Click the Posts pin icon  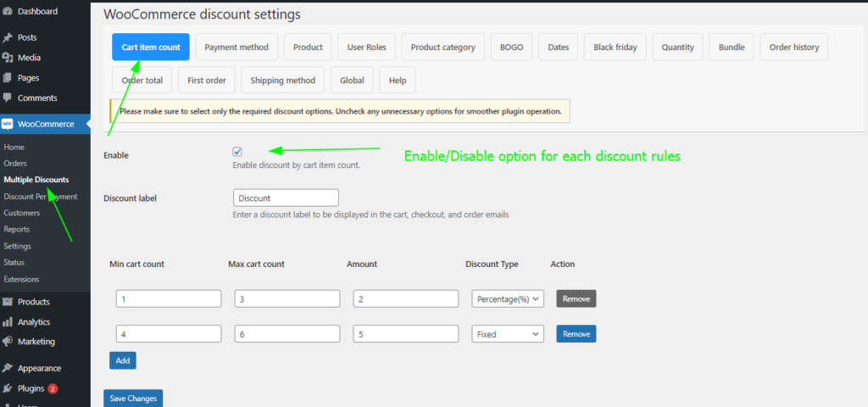8,38
